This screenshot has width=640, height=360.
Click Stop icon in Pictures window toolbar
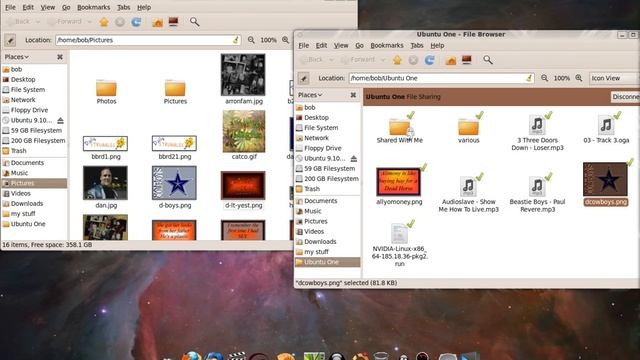tap(120, 22)
